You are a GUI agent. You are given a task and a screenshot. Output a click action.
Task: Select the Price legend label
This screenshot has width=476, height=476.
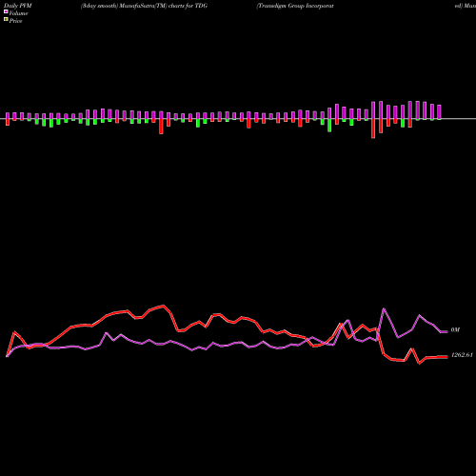pos(15,21)
